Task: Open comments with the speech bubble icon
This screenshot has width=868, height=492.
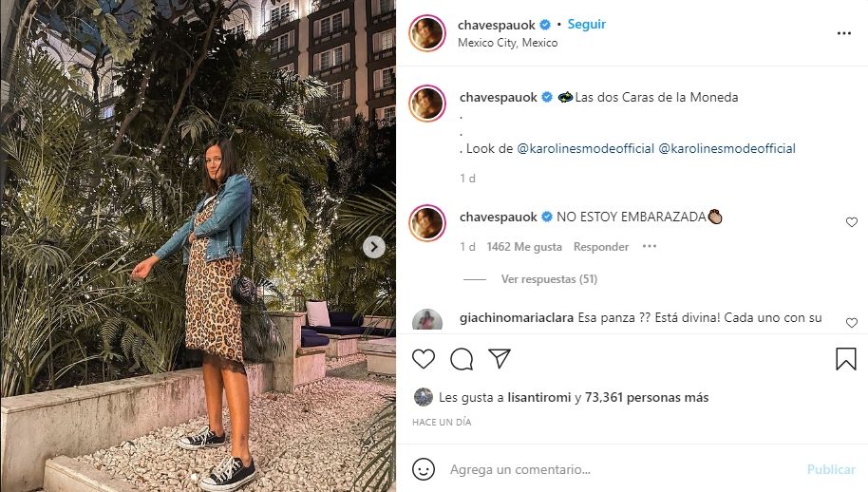Action: [462, 359]
